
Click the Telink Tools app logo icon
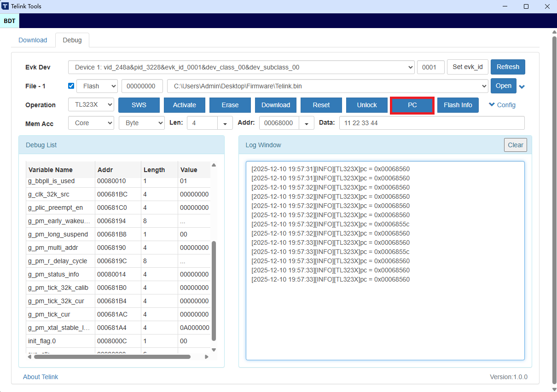(5, 6)
